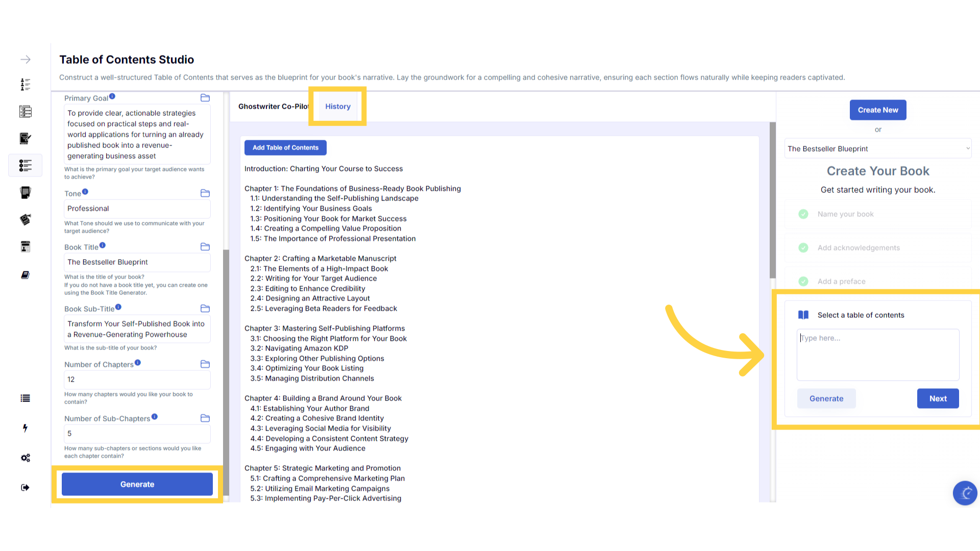
Task: Click the info icon next to Primary Goal
Action: 112,96
